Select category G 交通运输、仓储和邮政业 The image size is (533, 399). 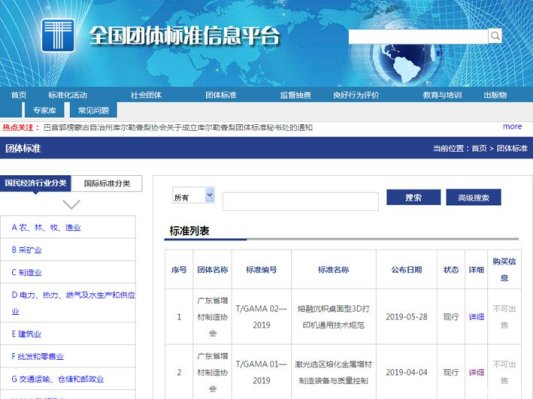click(x=57, y=379)
